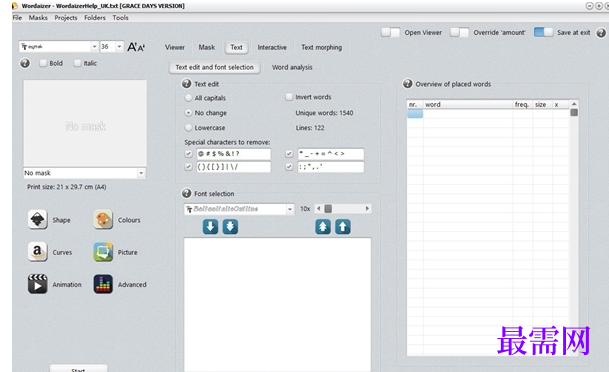The height and width of the screenshot is (372, 609).
Task: Open the Picture icon
Action: (x=103, y=252)
